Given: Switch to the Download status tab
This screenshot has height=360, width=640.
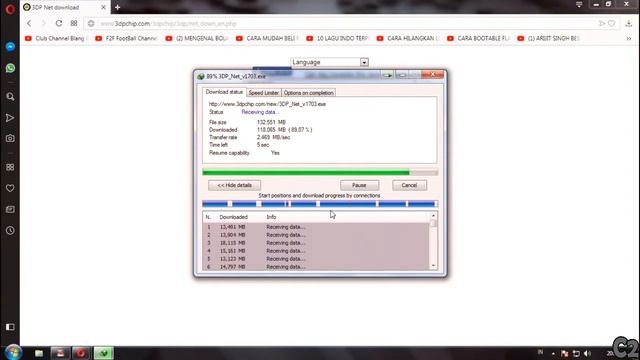Looking at the screenshot, I should [224, 92].
